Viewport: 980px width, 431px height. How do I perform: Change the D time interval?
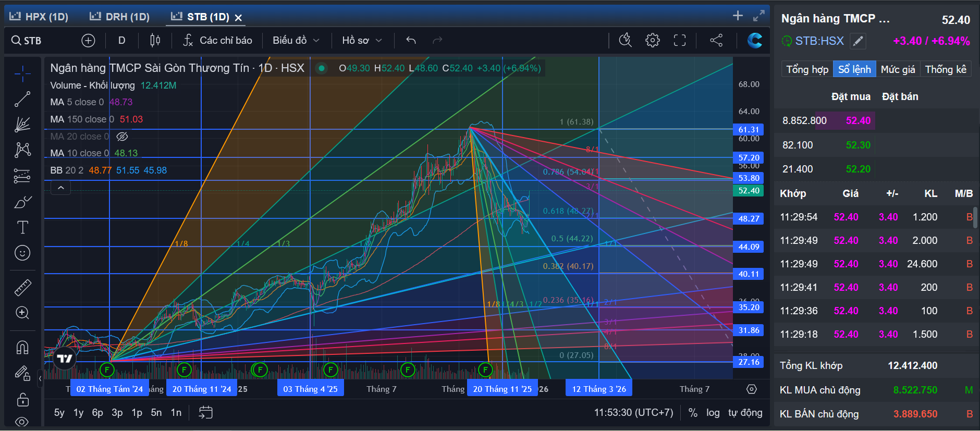(121, 41)
